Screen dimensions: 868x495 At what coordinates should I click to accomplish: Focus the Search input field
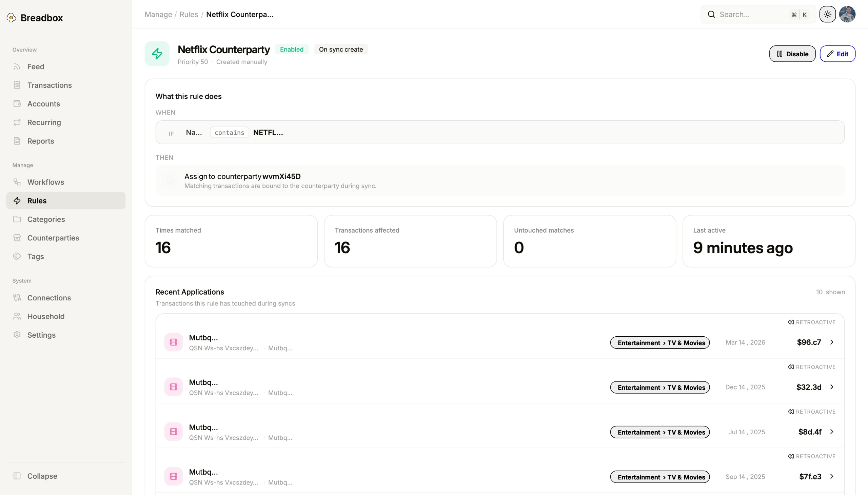click(758, 14)
